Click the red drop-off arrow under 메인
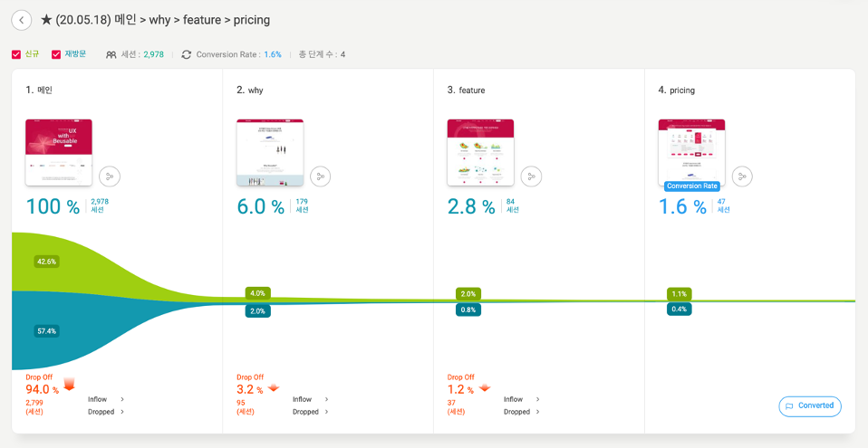The width and height of the screenshot is (868, 448). tap(69, 385)
